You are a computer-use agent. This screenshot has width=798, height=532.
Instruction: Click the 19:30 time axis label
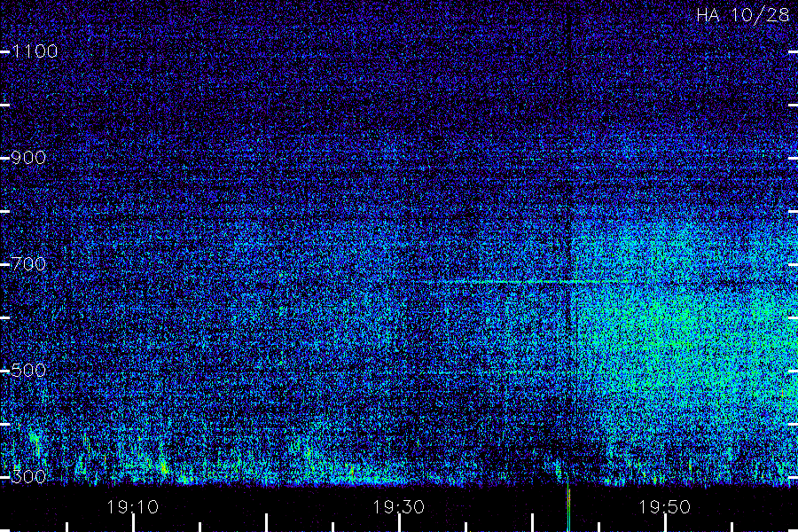click(398, 507)
